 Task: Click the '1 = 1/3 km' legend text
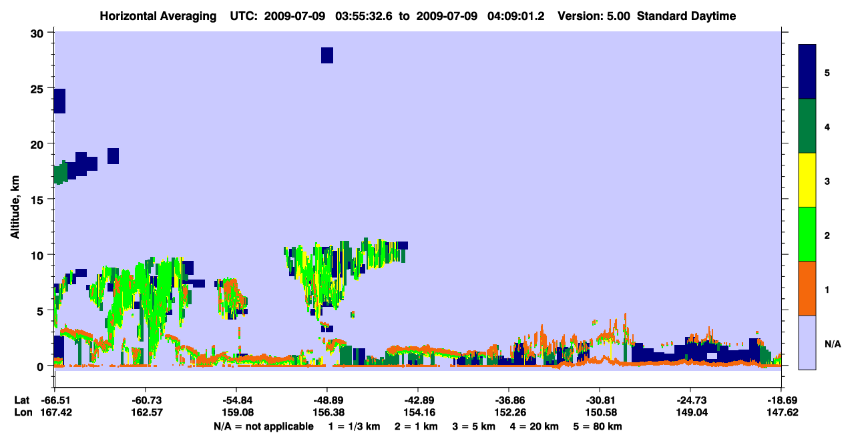pyautogui.click(x=355, y=426)
